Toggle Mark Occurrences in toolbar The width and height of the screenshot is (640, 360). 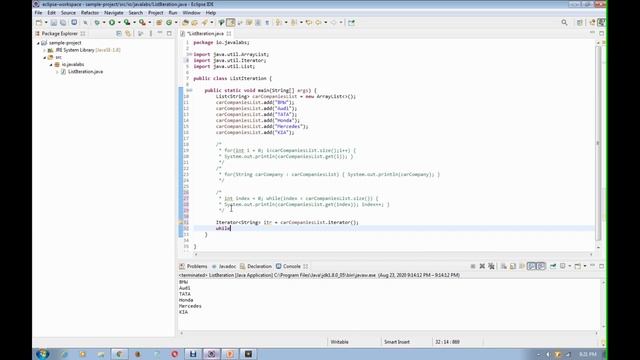(231, 22)
